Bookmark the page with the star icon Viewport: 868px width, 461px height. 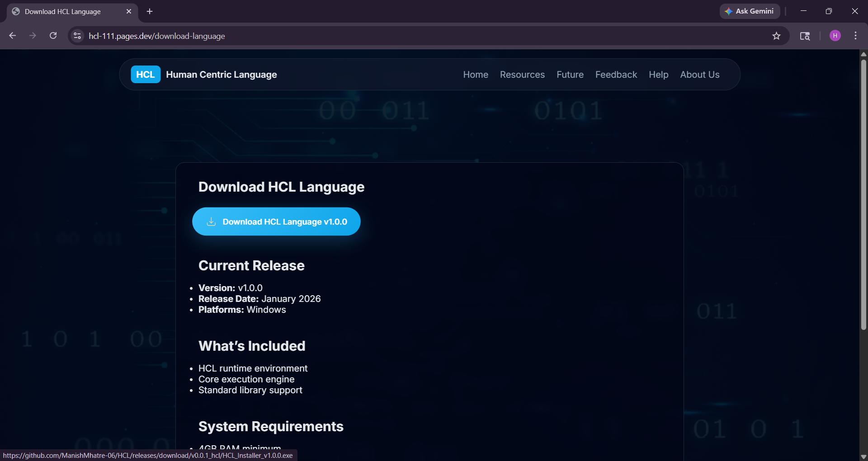pyautogui.click(x=777, y=36)
